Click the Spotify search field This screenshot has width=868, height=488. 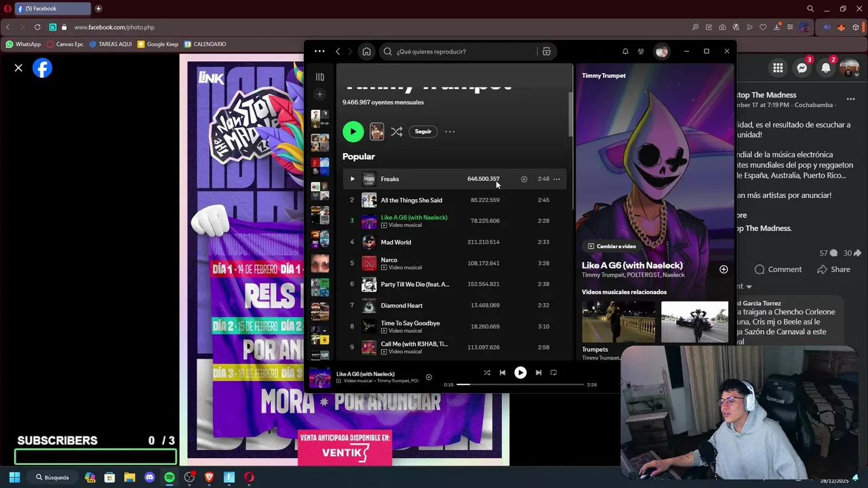click(x=461, y=52)
